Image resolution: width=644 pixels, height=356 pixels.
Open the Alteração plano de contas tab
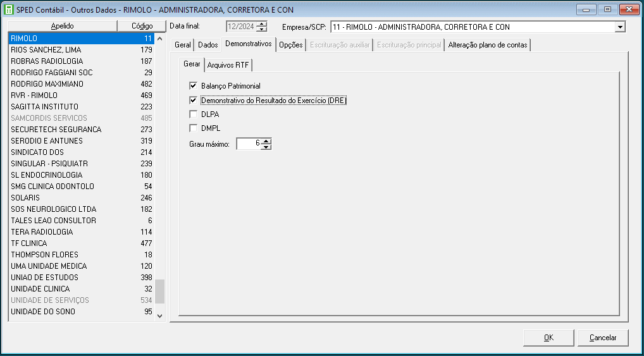click(x=488, y=45)
